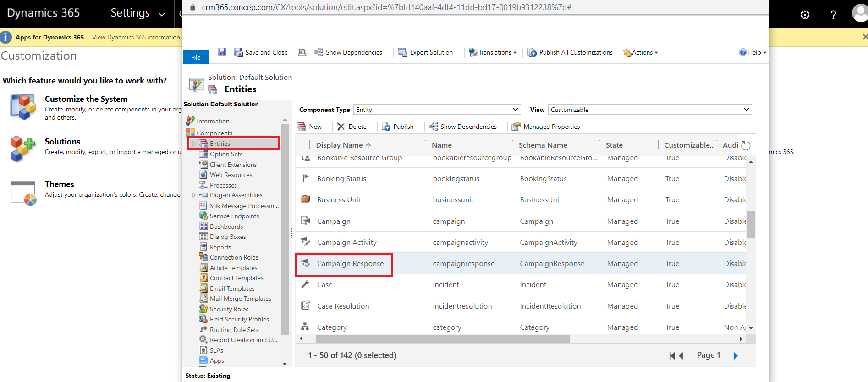Go to the previous page of entities
The width and height of the screenshot is (868, 382).
point(681,355)
